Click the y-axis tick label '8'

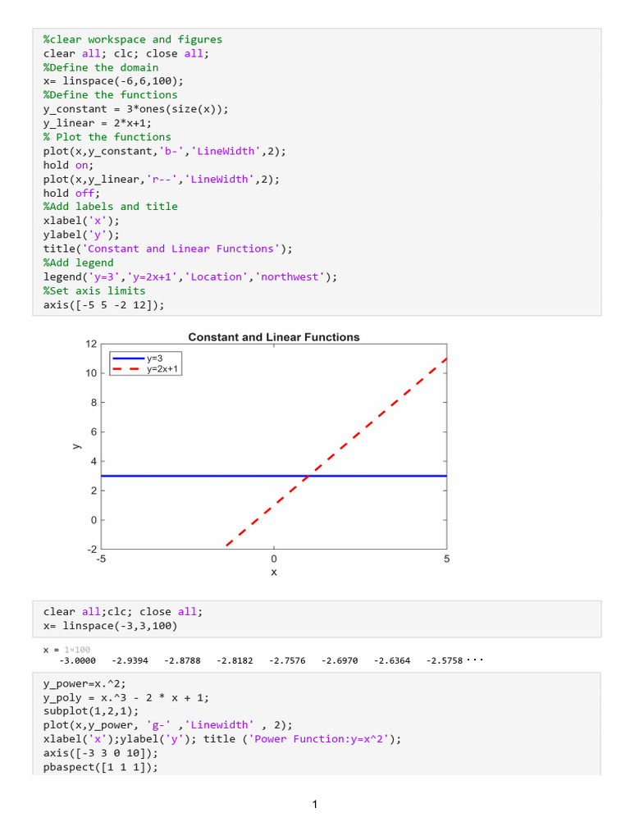[94, 402]
